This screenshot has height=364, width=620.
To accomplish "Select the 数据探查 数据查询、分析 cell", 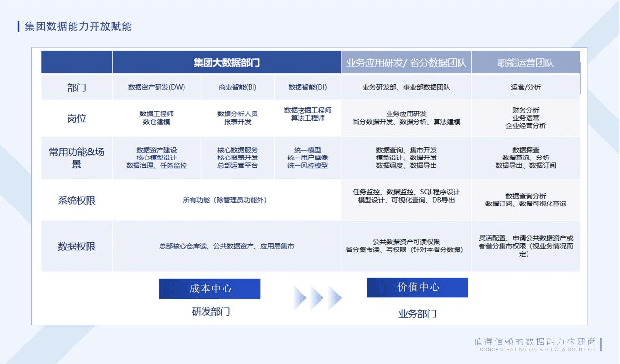I will click(x=526, y=158).
